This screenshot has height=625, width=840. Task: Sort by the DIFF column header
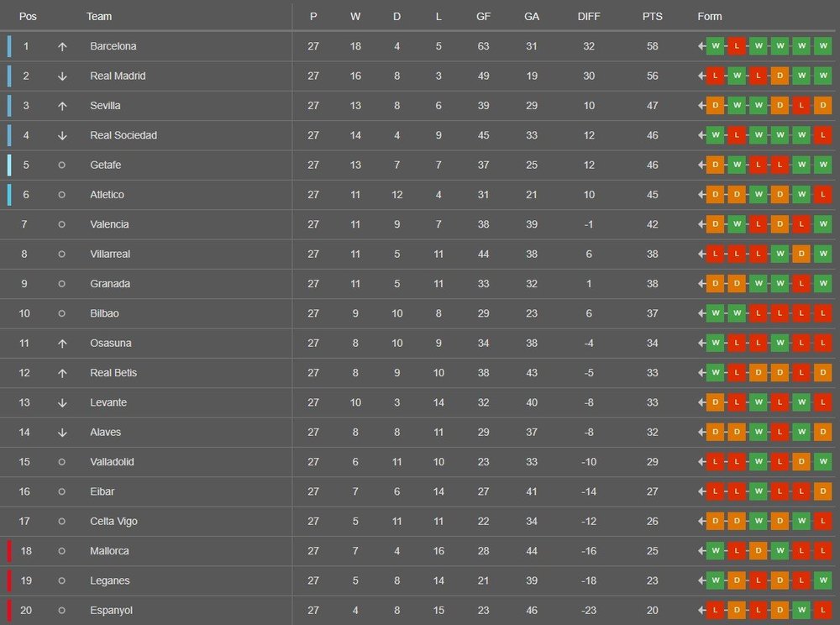click(589, 17)
